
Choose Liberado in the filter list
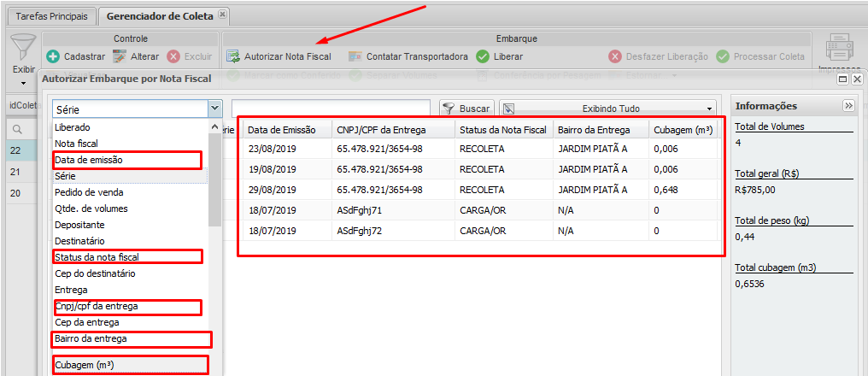[130, 127]
